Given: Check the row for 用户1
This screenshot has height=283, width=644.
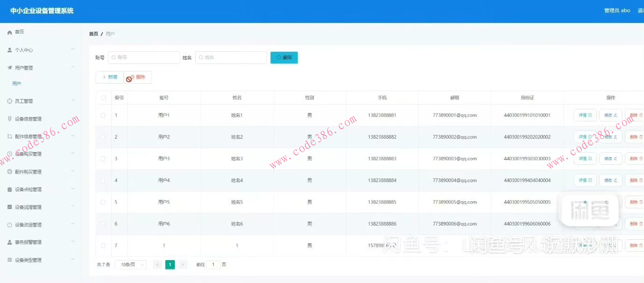Looking at the screenshot, I should (x=103, y=115).
